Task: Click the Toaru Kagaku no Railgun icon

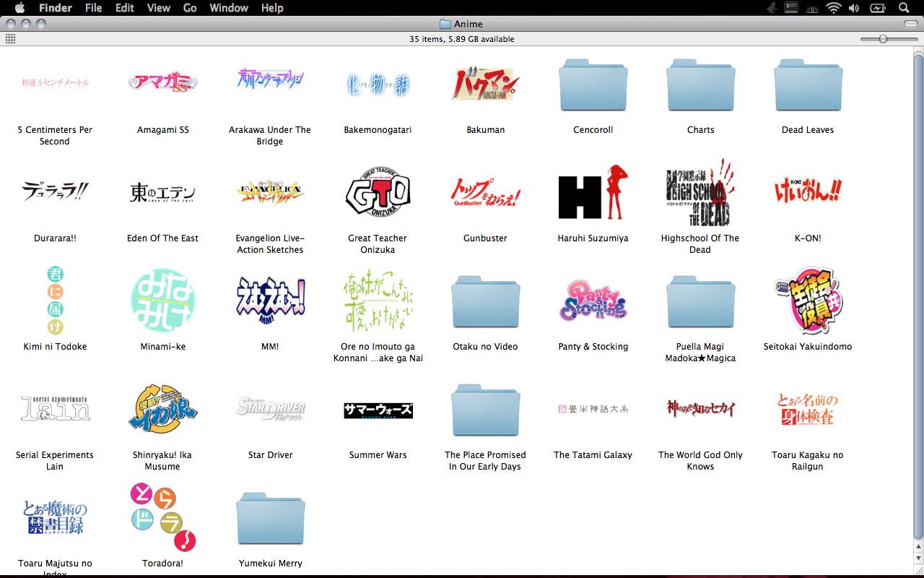Action: [x=808, y=409]
